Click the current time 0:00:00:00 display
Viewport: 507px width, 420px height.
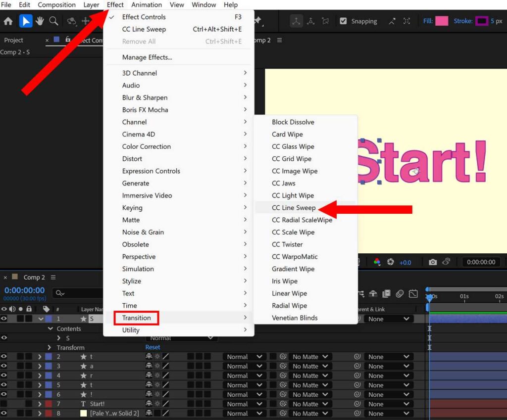[25, 290]
